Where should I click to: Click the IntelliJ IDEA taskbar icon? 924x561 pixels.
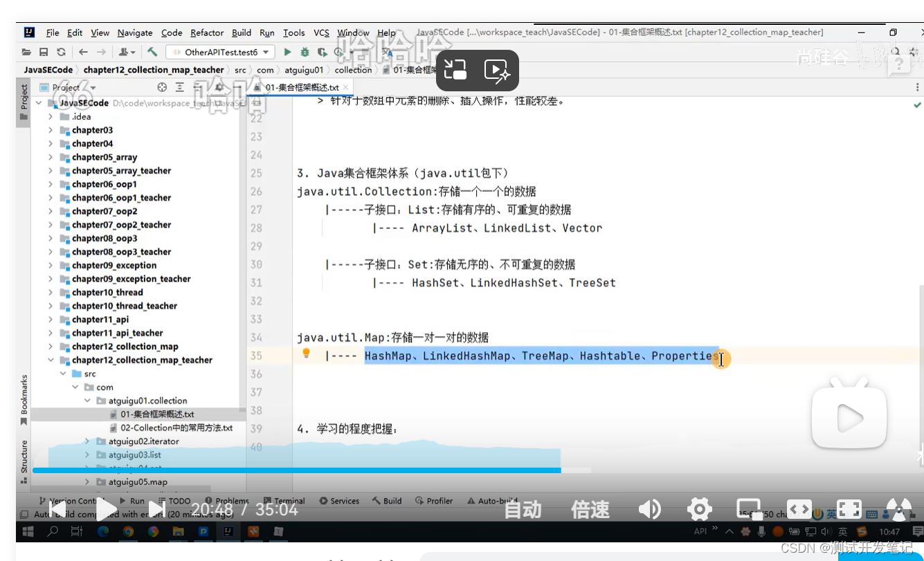[x=228, y=532]
